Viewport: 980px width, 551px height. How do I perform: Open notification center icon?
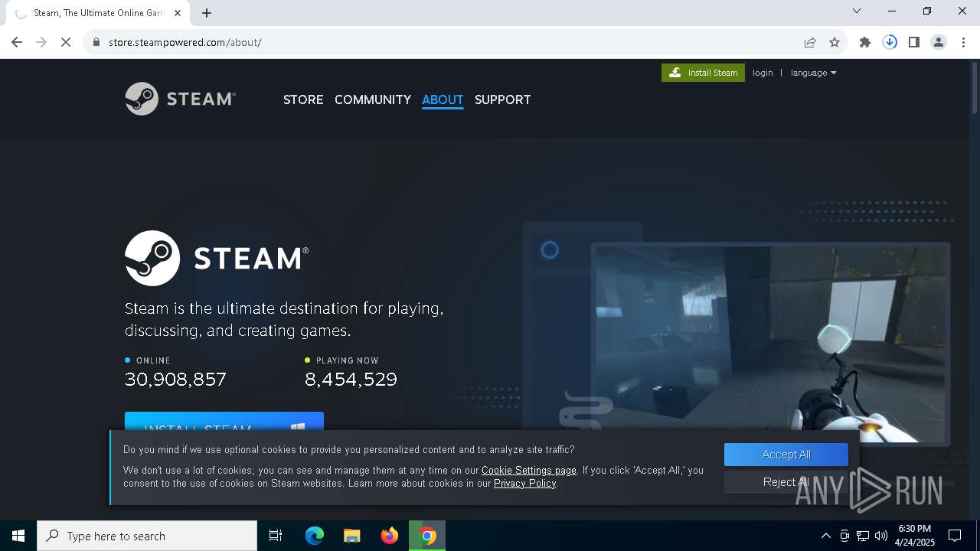coord(955,536)
